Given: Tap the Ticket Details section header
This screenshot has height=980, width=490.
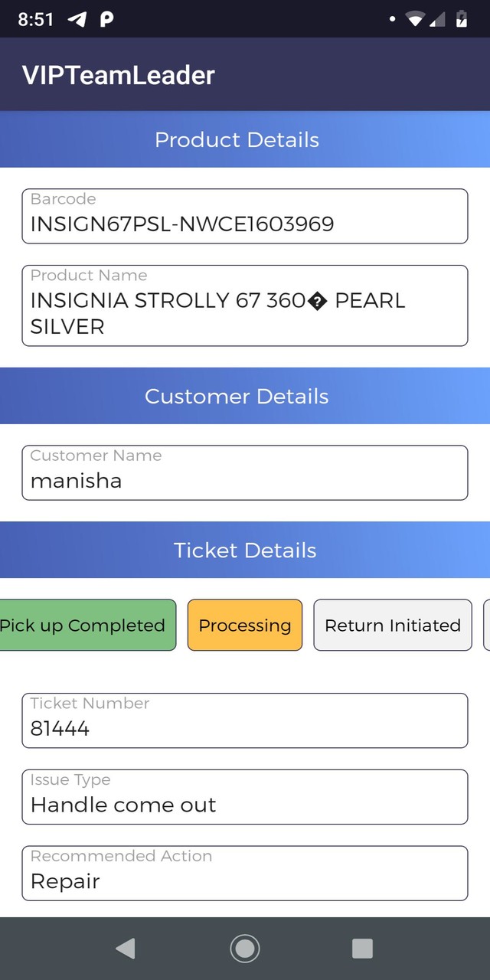Looking at the screenshot, I should point(245,550).
